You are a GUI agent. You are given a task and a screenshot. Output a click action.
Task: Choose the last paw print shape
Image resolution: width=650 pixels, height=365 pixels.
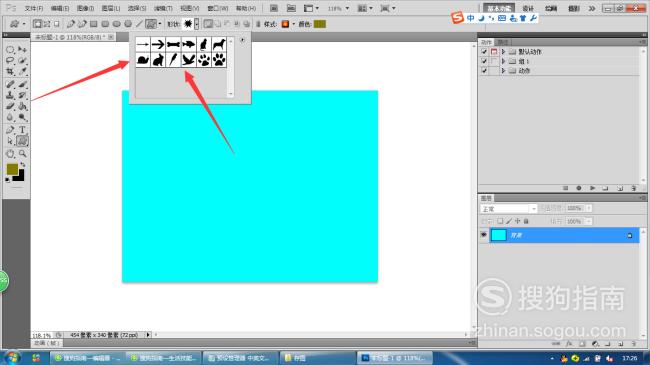(219, 60)
